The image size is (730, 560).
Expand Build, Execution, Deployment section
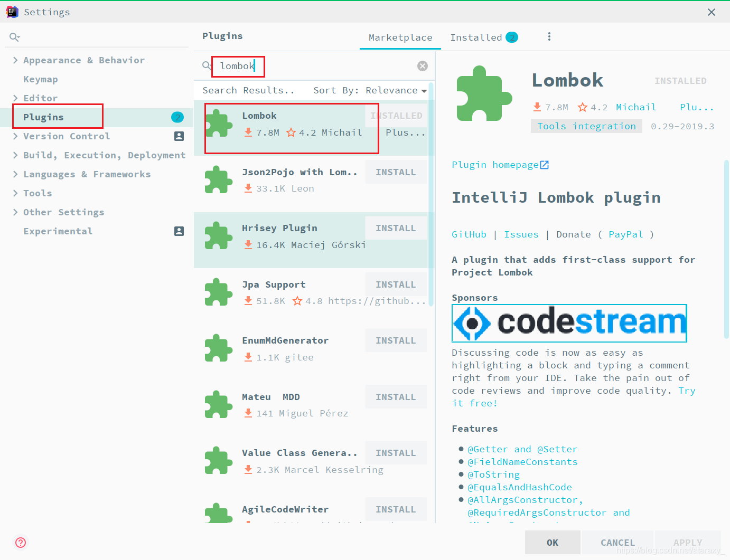(x=15, y=155)
